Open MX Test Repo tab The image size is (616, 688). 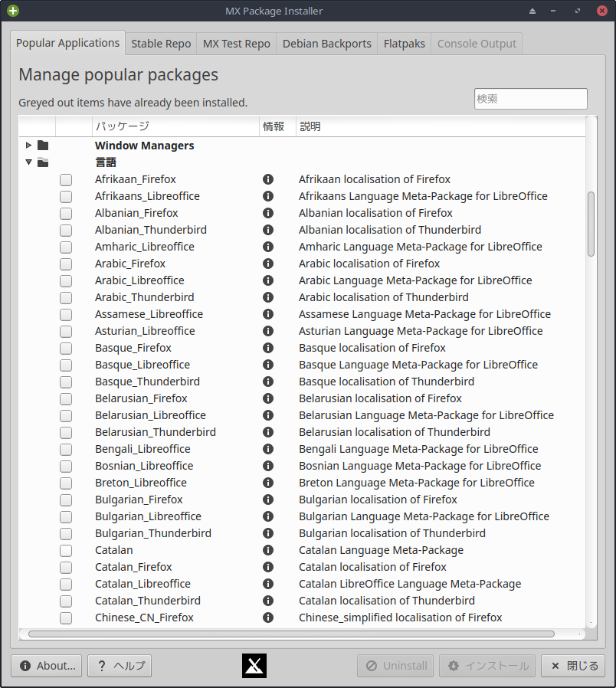[237, 44]
